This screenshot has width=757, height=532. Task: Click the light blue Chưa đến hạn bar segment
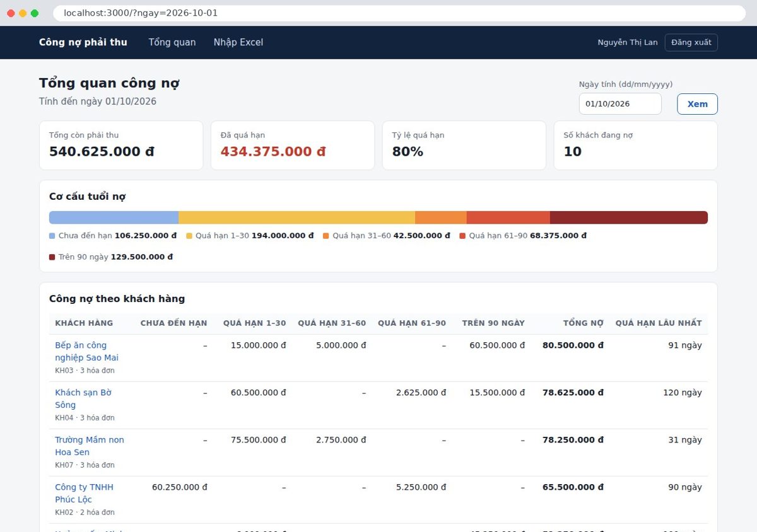pyautogui.click(x=114, y=217)
